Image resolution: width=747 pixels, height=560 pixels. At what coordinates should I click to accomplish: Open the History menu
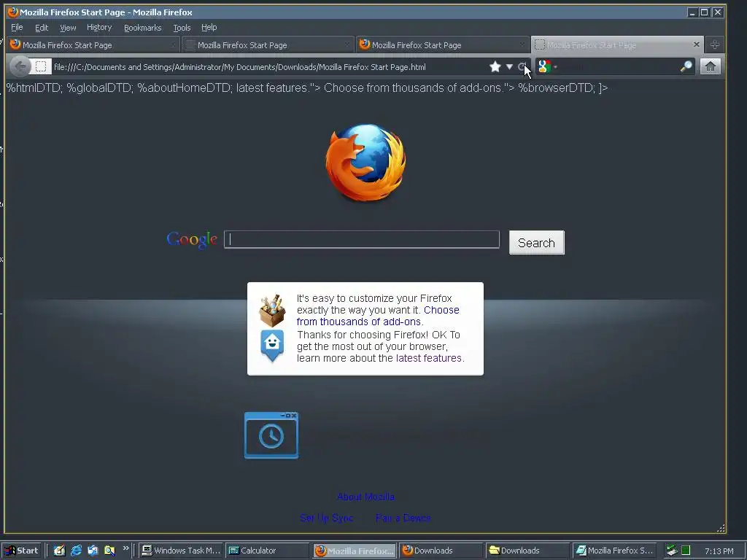(99, 28)
